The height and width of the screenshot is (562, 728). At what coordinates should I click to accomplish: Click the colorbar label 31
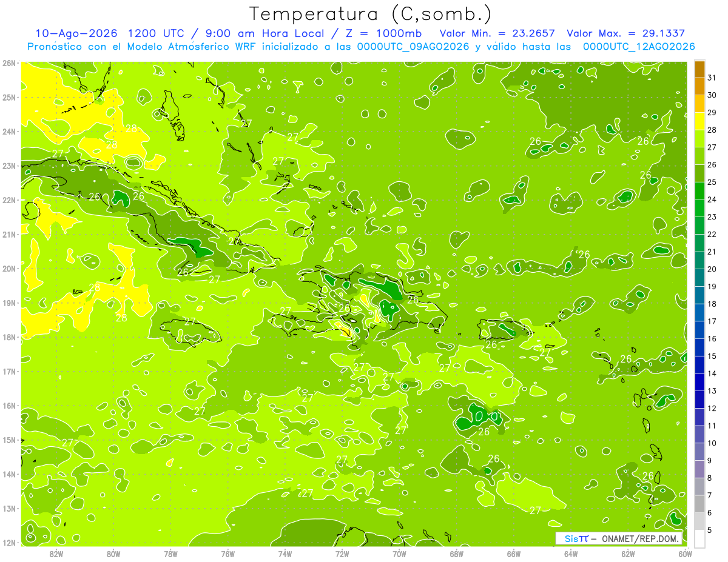coord(712,78)
